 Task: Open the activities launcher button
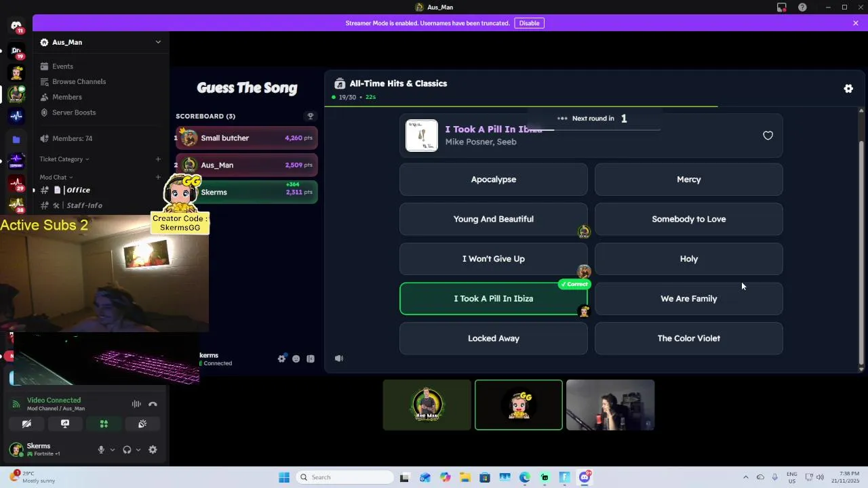pyautogui.click(x=104, y=424)
